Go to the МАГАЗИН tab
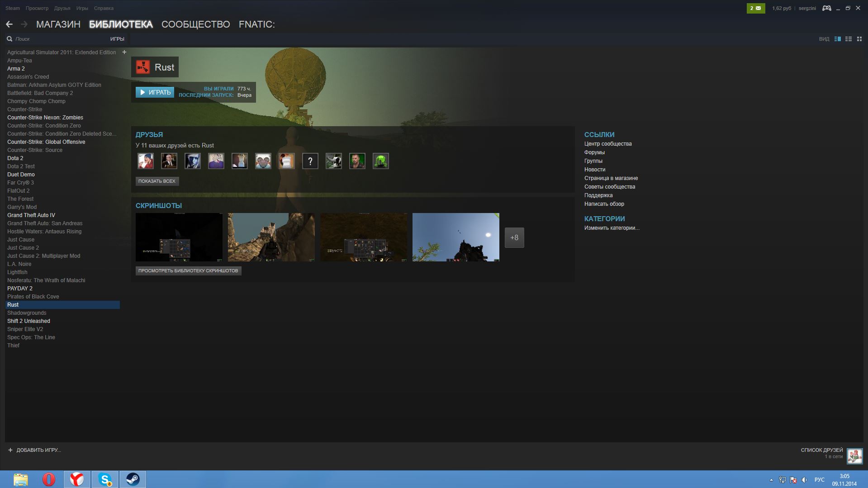 point(58,24)
